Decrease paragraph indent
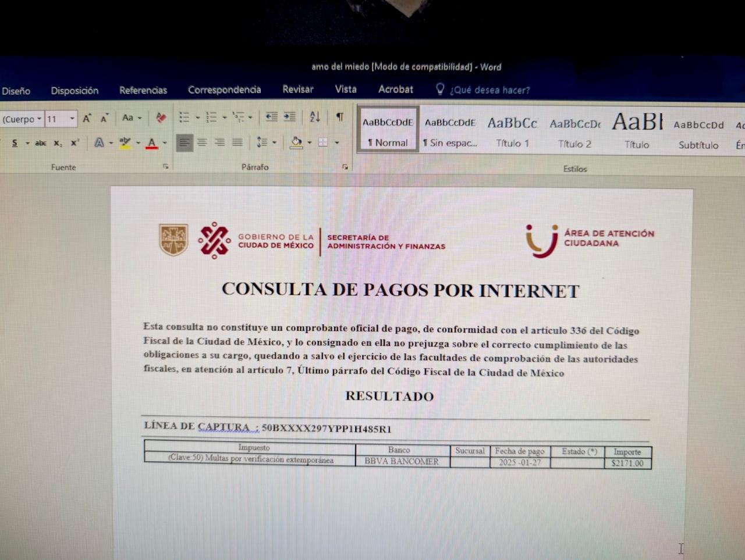 271,117
